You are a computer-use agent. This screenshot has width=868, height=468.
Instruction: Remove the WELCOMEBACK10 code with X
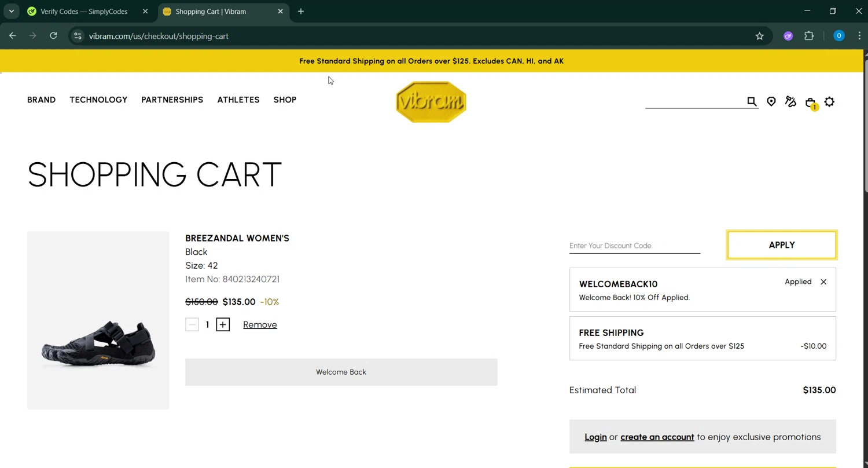(x=823, y=282)
